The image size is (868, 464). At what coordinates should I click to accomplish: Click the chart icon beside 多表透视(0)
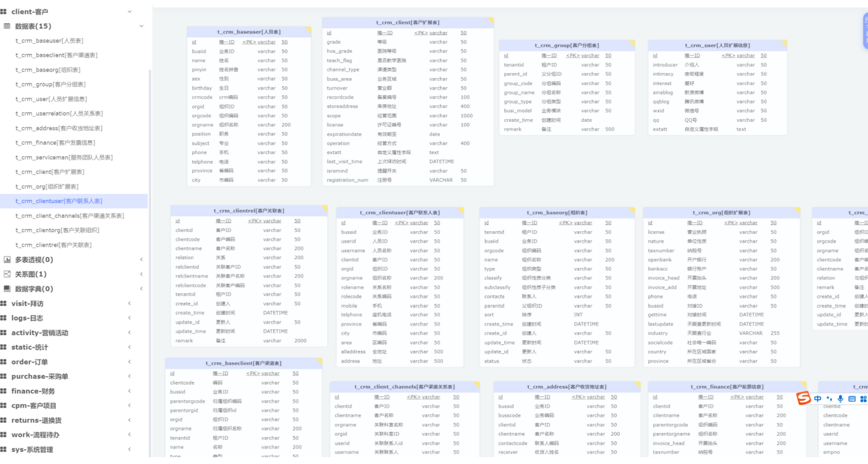tap(7, 260)
